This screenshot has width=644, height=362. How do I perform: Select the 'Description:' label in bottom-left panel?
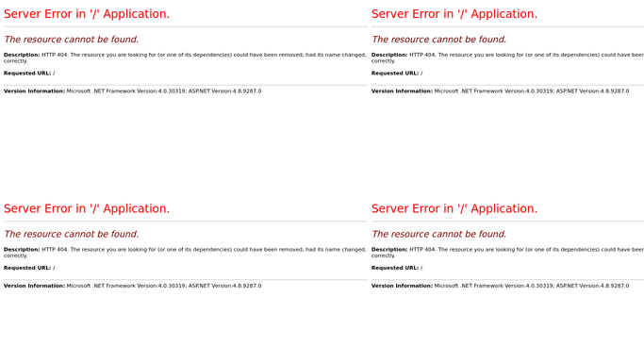click(22, 249)
